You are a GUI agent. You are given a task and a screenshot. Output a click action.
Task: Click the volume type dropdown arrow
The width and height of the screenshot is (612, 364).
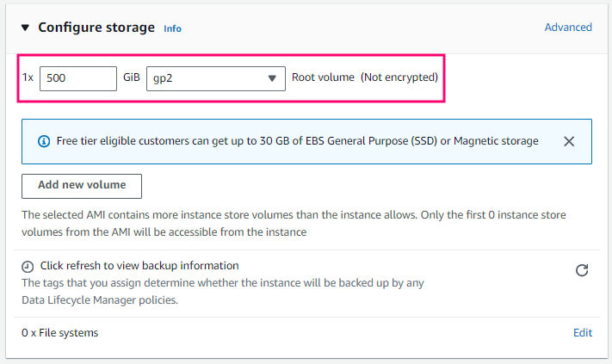[272, 78]
